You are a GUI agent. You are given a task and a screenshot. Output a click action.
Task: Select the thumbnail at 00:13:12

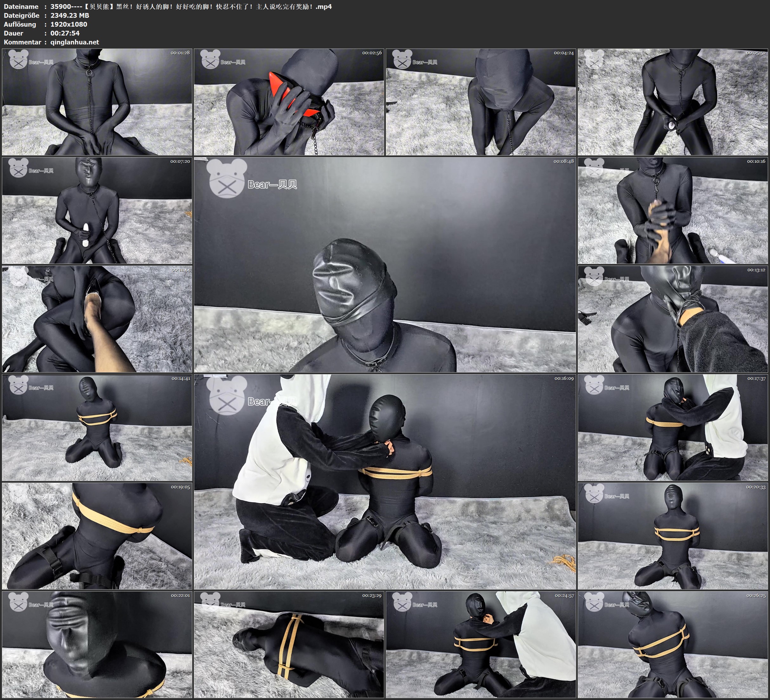[x=673, y=319]
